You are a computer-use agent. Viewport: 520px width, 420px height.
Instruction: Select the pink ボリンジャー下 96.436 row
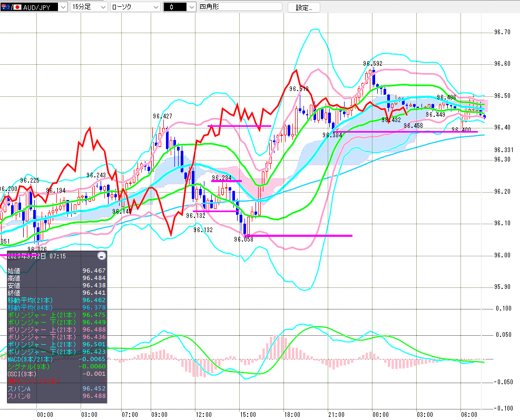pyautogui.click(x=57, y=337)
